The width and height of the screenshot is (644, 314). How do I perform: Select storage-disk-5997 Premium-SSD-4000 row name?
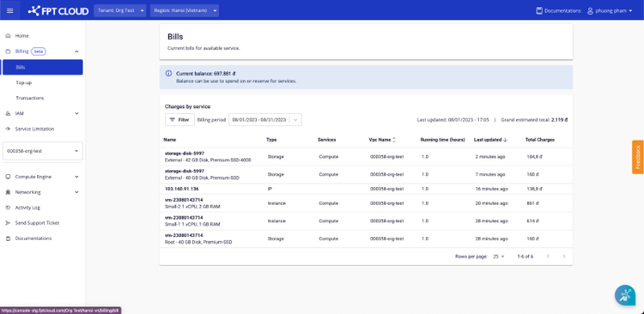pyautogui.click(x=185, y=154)
